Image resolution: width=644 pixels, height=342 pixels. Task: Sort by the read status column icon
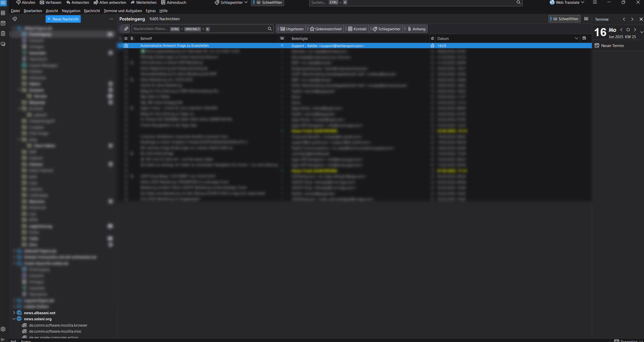click(282, 38)
